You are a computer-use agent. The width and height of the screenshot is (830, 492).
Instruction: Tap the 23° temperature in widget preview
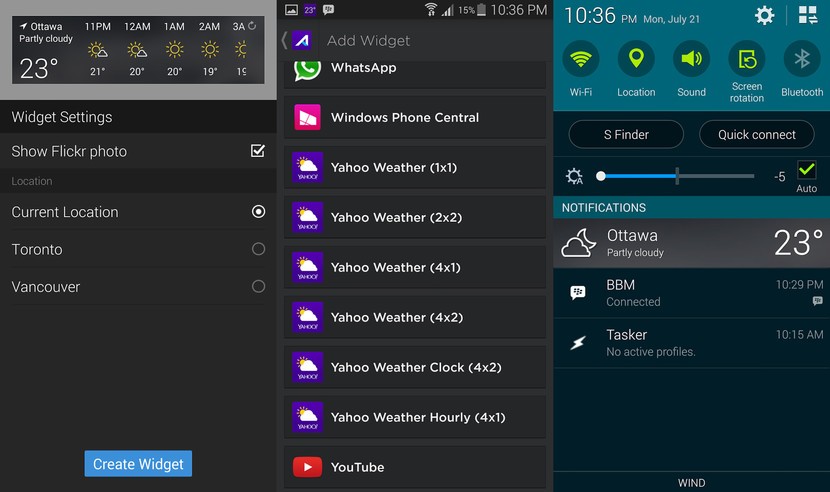(38, 68)
